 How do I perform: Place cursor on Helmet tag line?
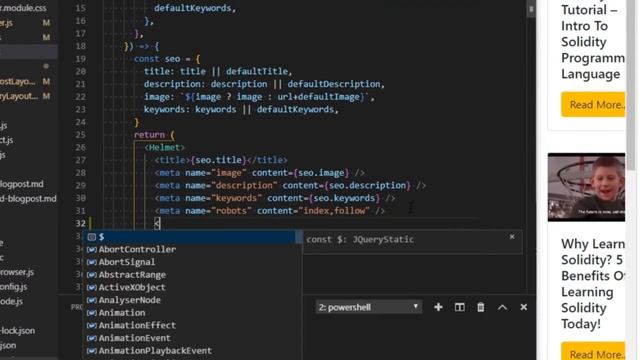(x=164, y=147)
